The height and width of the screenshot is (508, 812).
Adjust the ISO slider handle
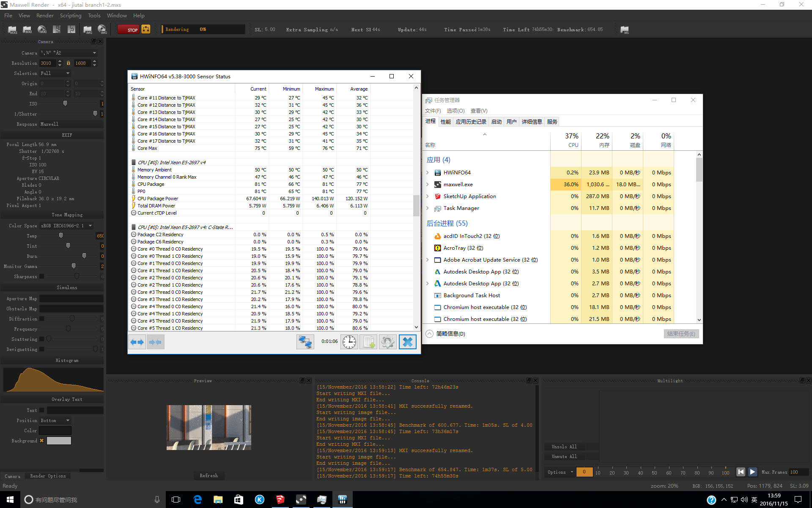coord(65,104)
